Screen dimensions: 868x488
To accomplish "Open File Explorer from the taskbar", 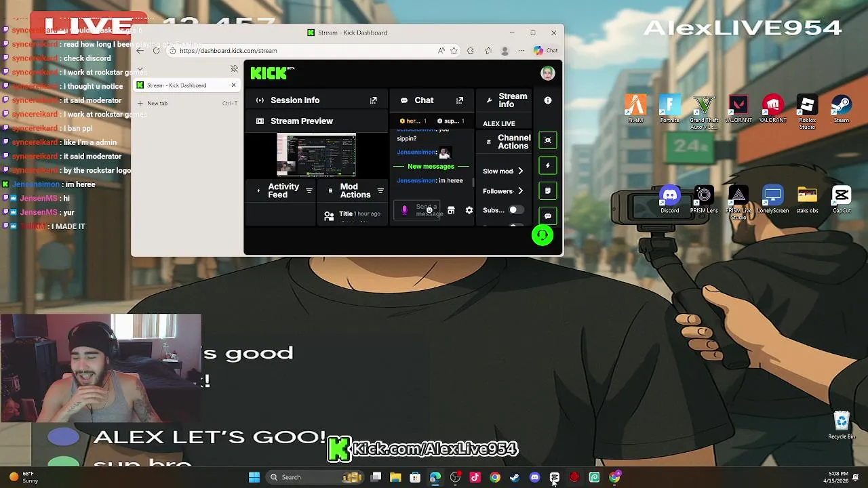I will (395, 477).
